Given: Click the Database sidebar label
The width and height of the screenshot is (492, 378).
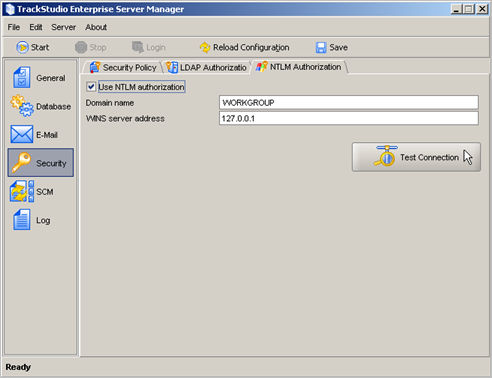Looking at the screenshot, I should click(x=53, y=106).
